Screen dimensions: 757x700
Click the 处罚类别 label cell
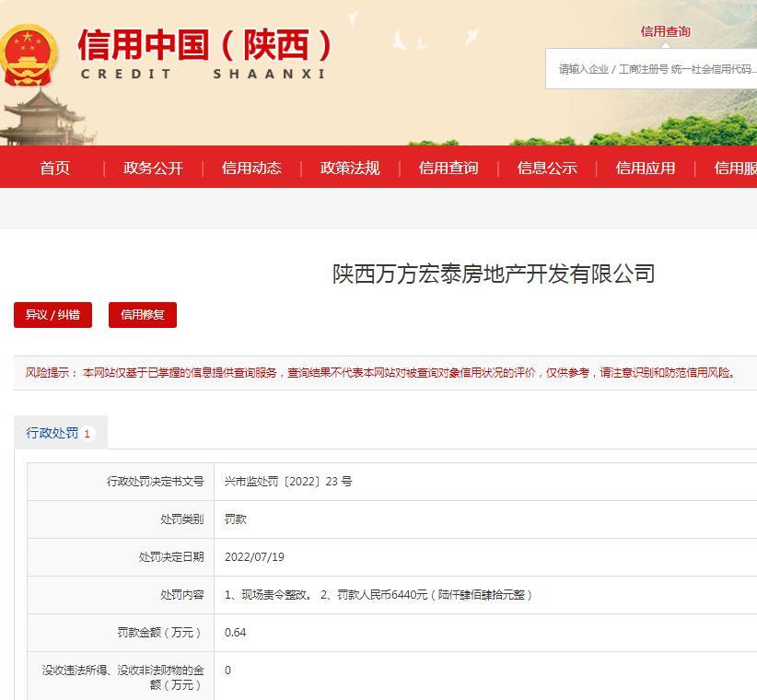coord(121,519)
